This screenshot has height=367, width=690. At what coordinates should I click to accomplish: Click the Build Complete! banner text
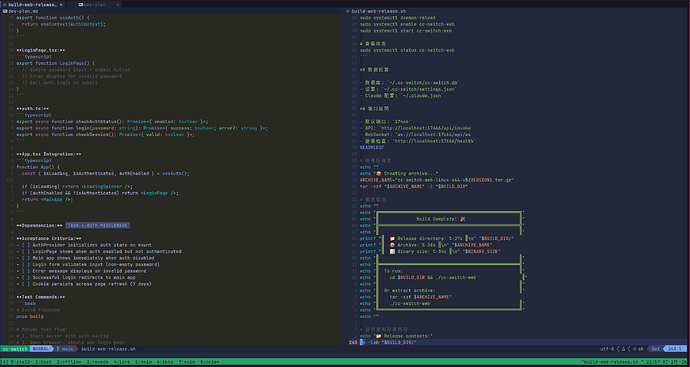pos(437,219)
